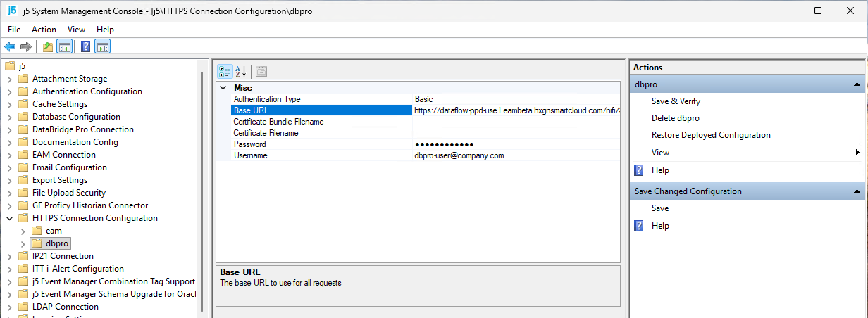The image size is (868, 318).
Task: Click the Password value field
Action: click(x=516, y=144)
